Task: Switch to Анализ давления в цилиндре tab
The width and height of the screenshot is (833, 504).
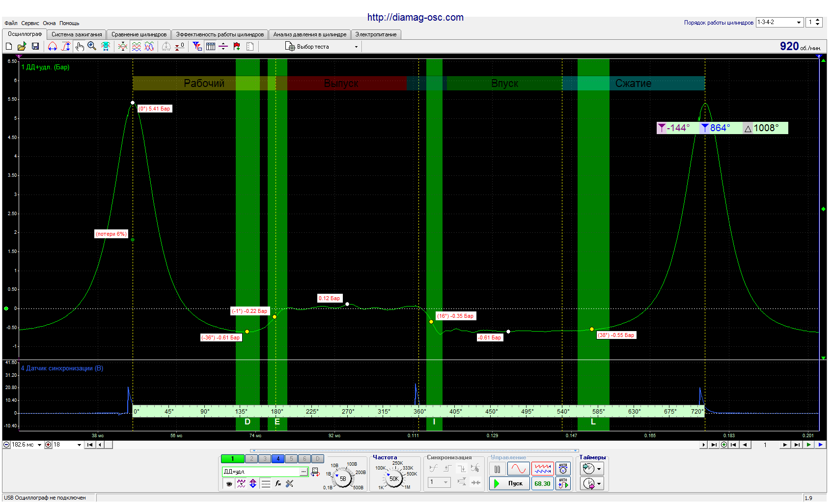Action: (x=310, y=34)
